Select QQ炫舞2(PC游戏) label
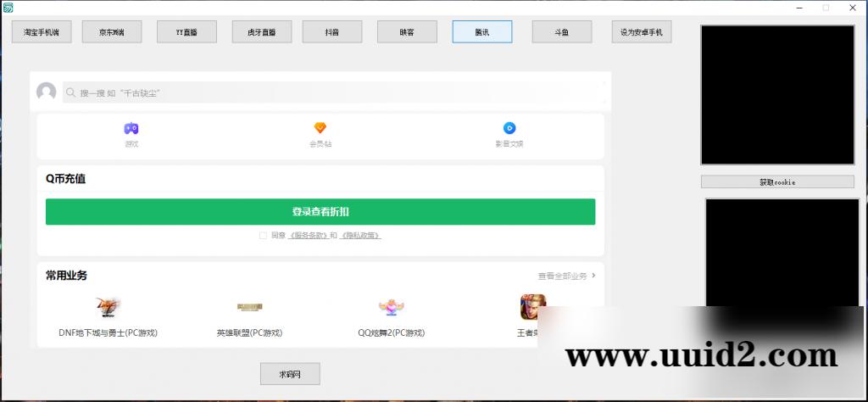This screenshot has height=402, width=868. tap(392, 332)
